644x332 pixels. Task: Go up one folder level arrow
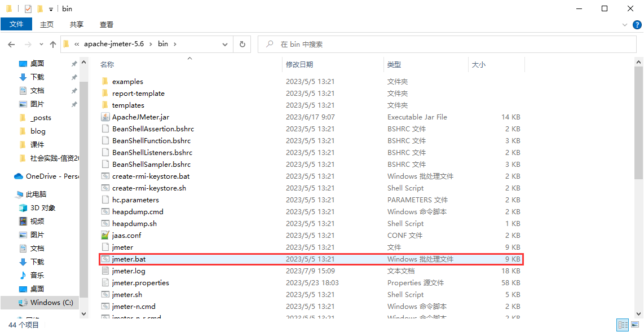click(x=53, y=44)
